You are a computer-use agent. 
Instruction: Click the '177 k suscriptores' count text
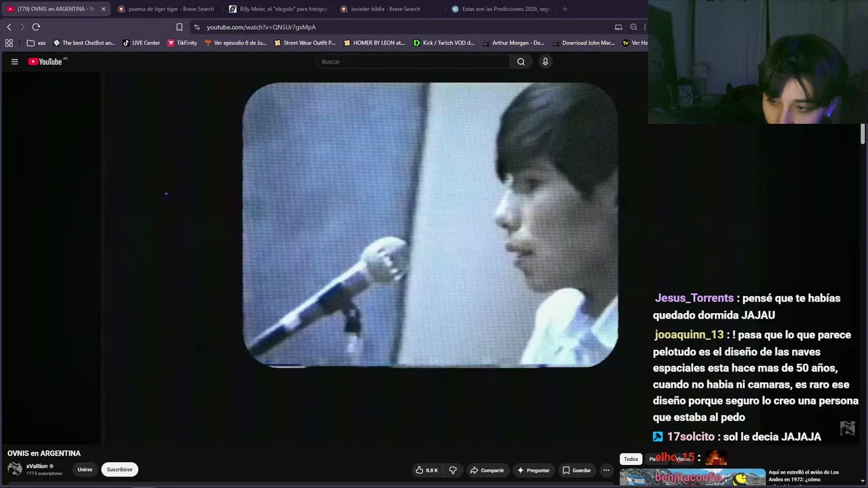(x=44, y=474)
